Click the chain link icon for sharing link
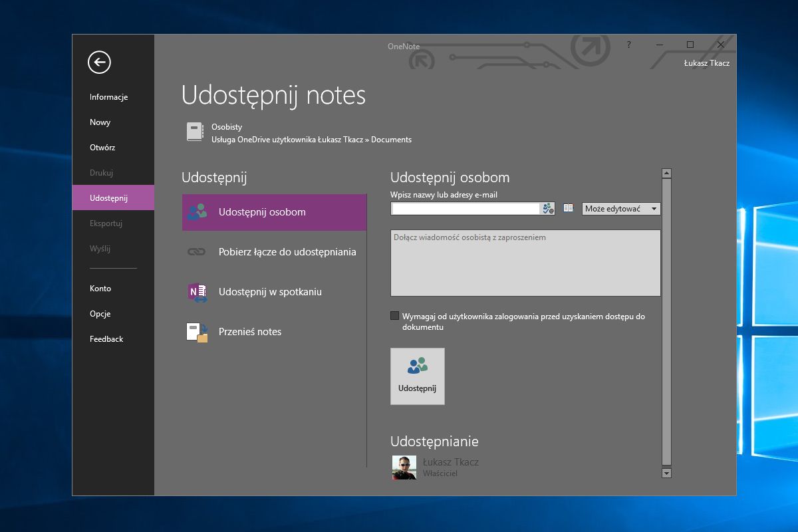The width and height of the screenshot is (798, 532). [197, 252]
